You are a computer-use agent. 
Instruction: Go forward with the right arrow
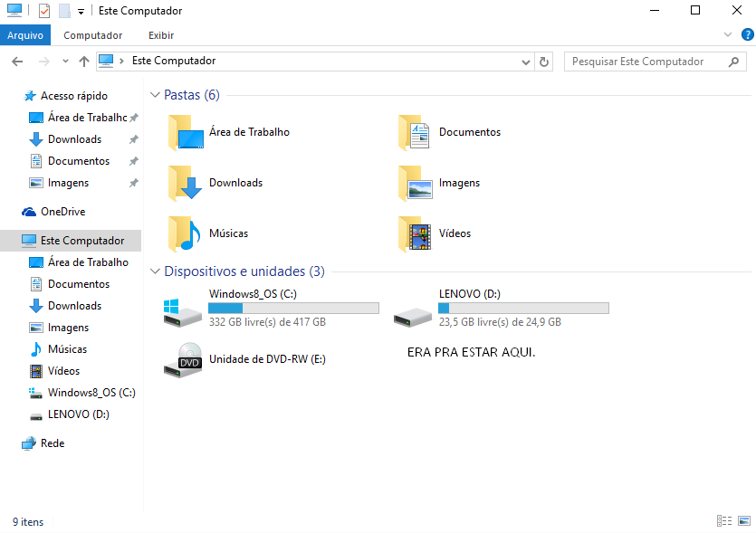click(x=43, y=62)
